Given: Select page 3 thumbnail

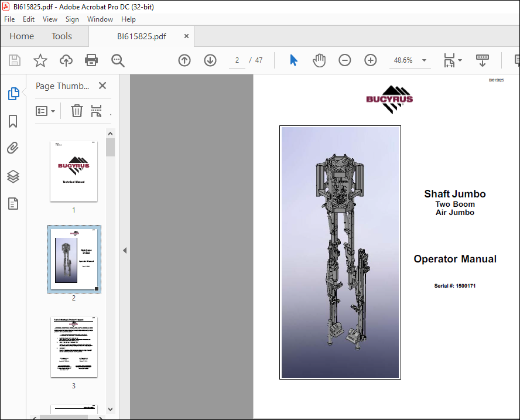Looking at the screenshot, I should click(74, 347).
